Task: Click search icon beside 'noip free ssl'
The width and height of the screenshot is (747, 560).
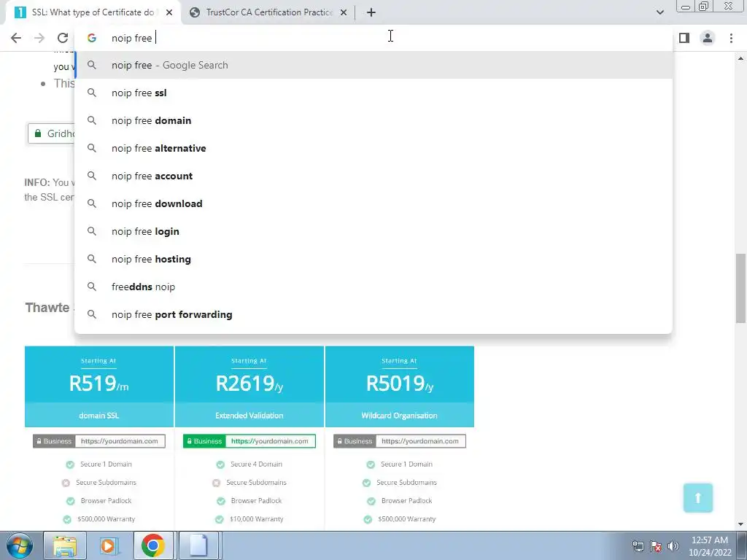Action: coord(91,93)
